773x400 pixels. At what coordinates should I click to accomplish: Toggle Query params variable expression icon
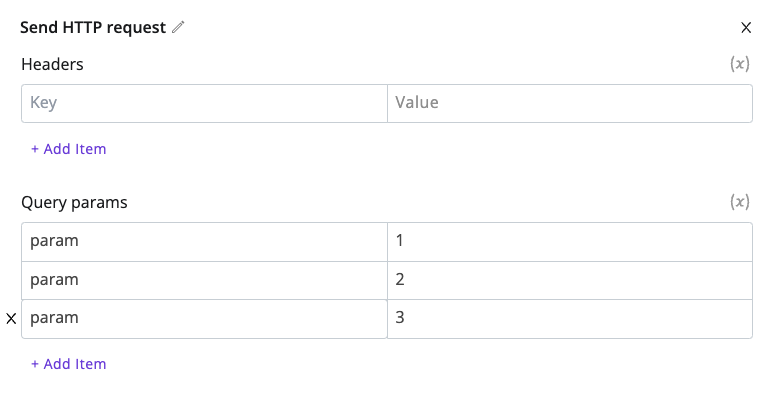[739, 202]
